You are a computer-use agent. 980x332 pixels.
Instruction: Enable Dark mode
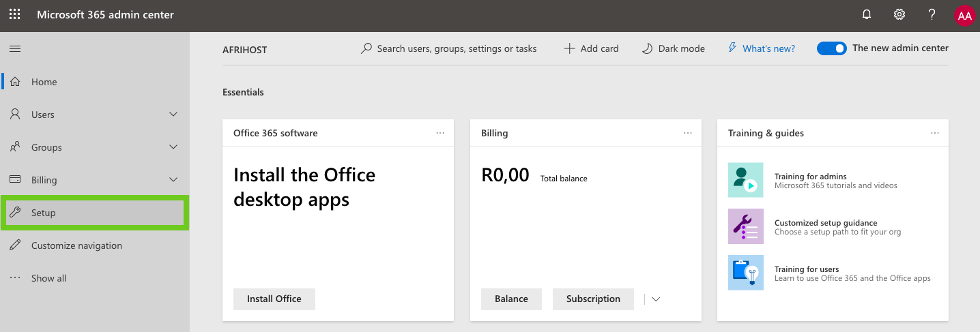point(673,48)
